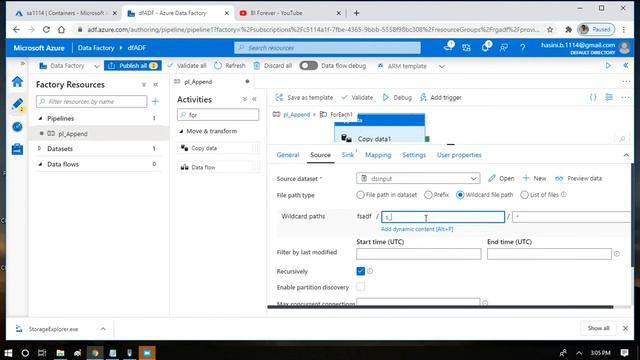
Task: Select File path in dataset option
Action: click(x=360, y=195)
